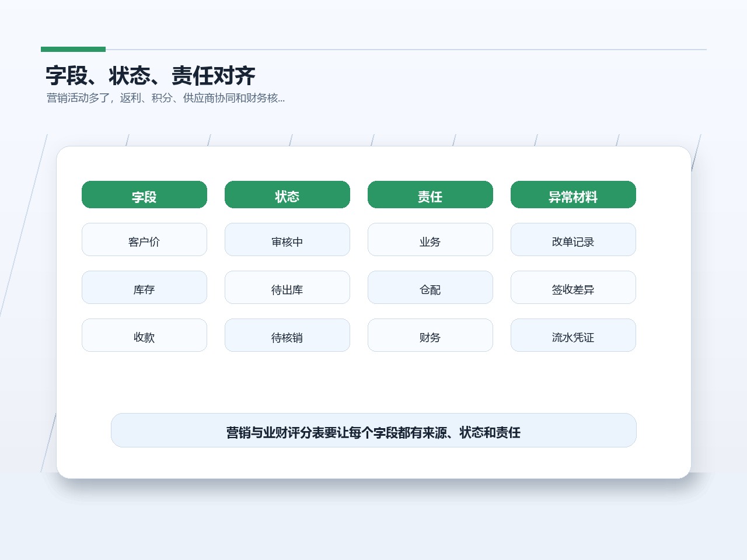Viewport: 747px width, 560px height.
Task: Click the summary banner 营销与业财评分表要让每个字段都有来源
Action: point(373,430)
